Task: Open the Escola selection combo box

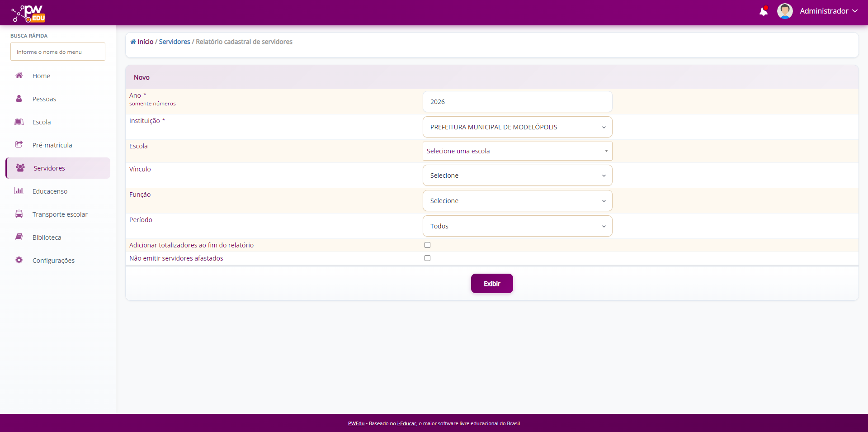Action: 517,151
